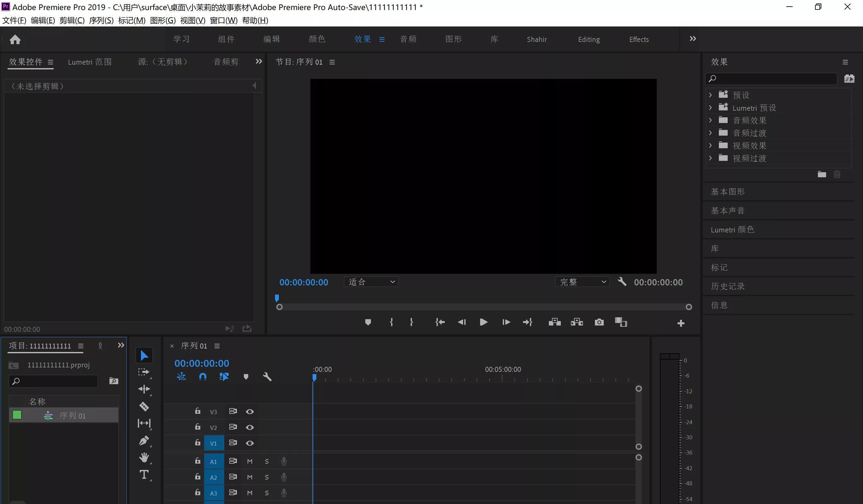Select the Slip tool

[144, 424]
